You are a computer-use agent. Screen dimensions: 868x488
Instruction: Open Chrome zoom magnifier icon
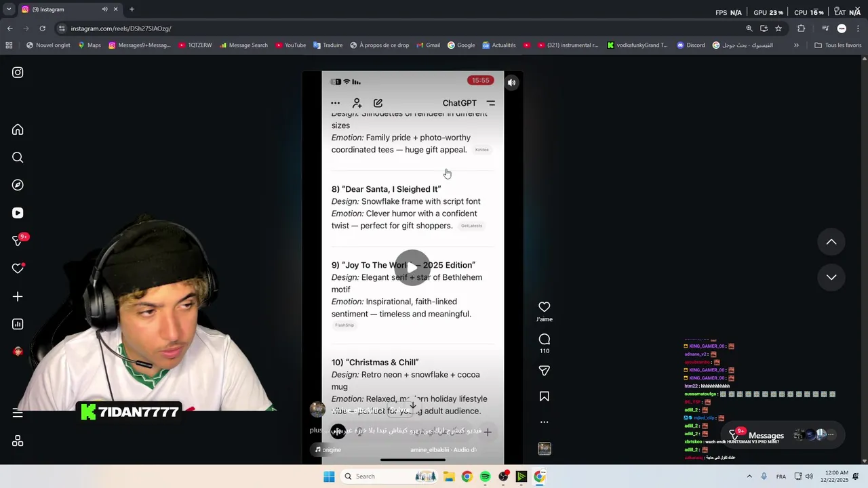click(749, 28)
